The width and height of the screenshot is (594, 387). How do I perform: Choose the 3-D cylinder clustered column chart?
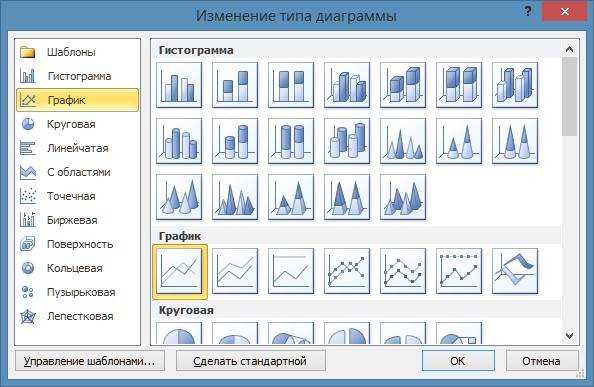point(179,141)
